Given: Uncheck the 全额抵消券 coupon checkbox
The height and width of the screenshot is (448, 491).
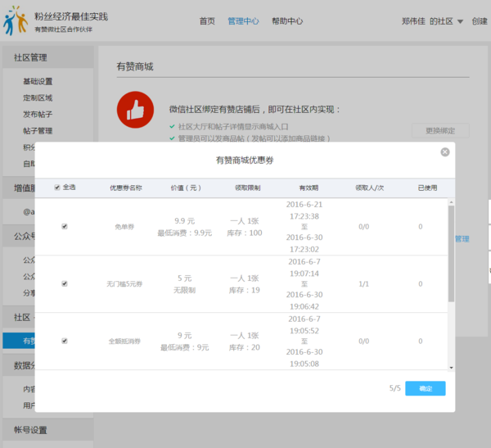Looking at the screenshot, I should click(65, 341).
